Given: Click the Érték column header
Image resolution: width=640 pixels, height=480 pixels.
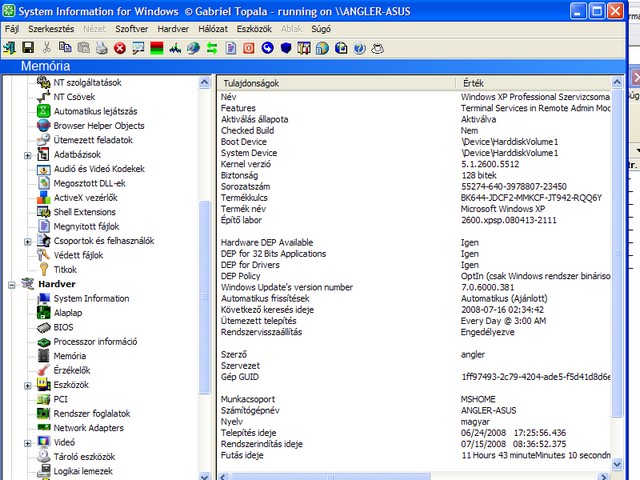Looking at the screenshot, I should coord(534,83).
